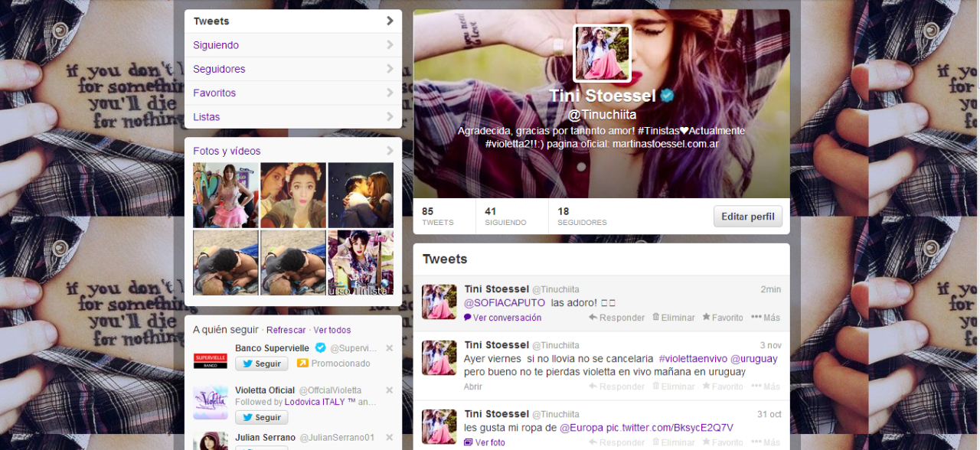This screenshot has height=450, width=980.
Task: Click the Refrescar link in A quién seguir
Action: 286,330
